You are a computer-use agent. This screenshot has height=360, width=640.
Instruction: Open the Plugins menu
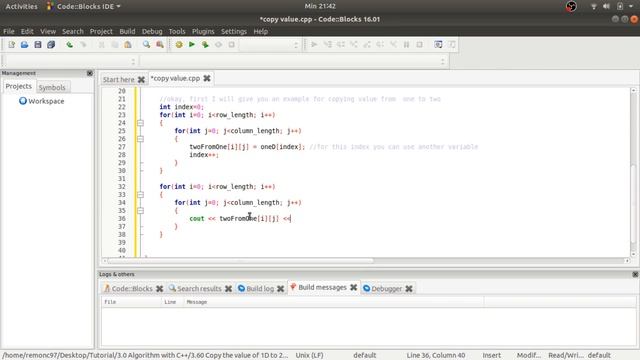[203, 31]
